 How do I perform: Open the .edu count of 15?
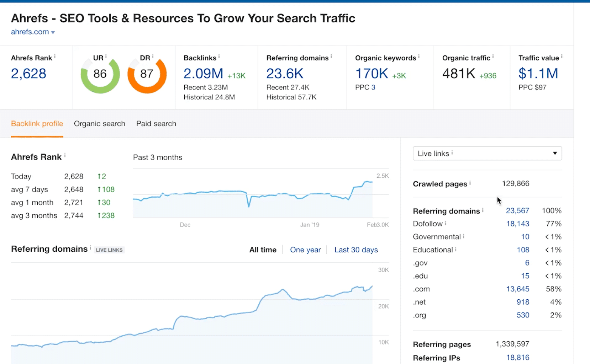[525, 276]
